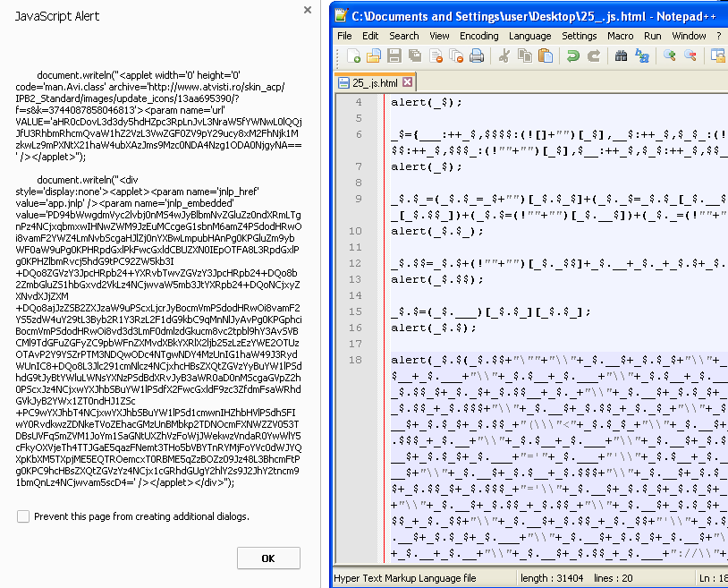Click the Save file floppy icon
This screenshot has height=588, width=728.
tap(394, 55)
